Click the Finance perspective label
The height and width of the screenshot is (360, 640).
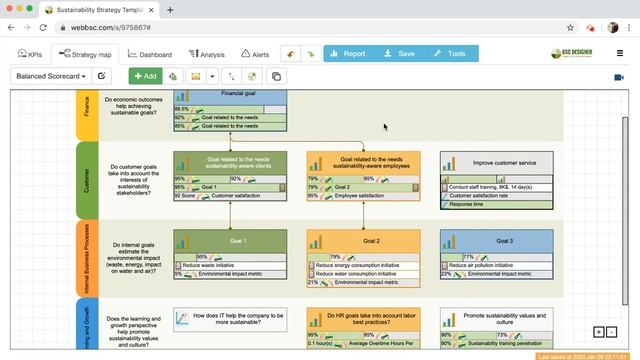pyautogui.click(x=87, y=116)
